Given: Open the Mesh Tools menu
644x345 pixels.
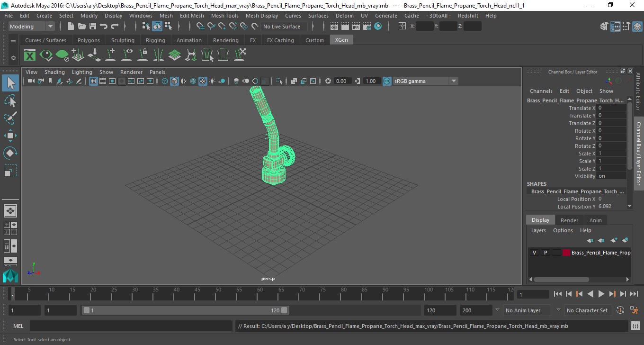Looking at the screenshot, I should (224, 16).
